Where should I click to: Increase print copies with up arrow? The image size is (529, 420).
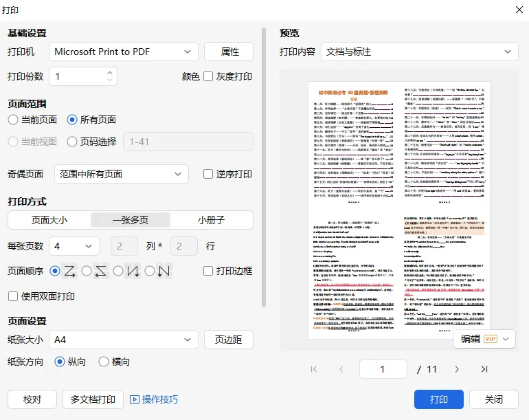tap(110, 73)
